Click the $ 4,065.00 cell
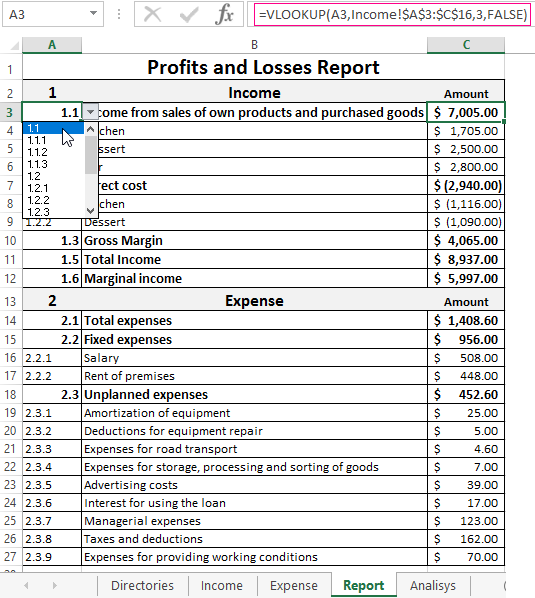The width and height of the screenshot is (535, 598). point(466,240)
